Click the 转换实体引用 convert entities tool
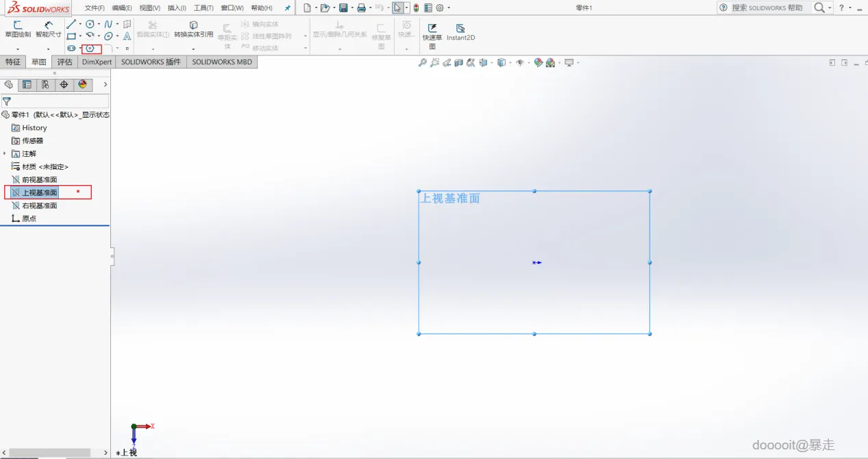Image resolution: width=868 pixels, height=459 pixels. pos(193,29)
